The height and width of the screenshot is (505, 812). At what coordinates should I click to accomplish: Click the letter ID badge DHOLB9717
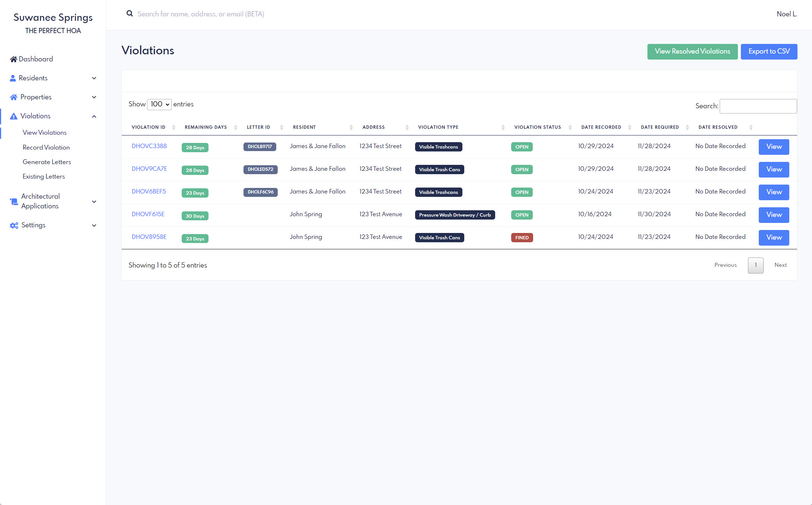tap(259, 147)
